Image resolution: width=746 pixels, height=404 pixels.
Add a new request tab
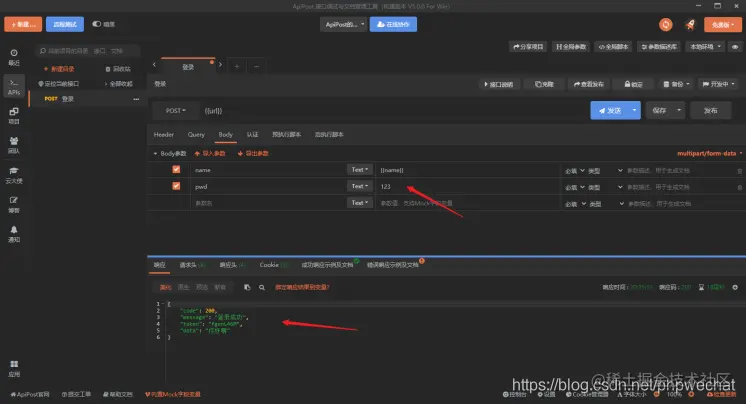click(236, 66)
